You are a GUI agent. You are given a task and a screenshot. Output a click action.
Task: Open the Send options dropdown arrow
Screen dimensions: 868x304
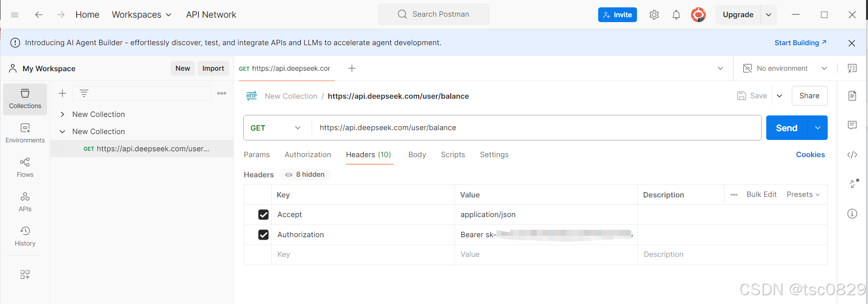click(x=817, y=128)
